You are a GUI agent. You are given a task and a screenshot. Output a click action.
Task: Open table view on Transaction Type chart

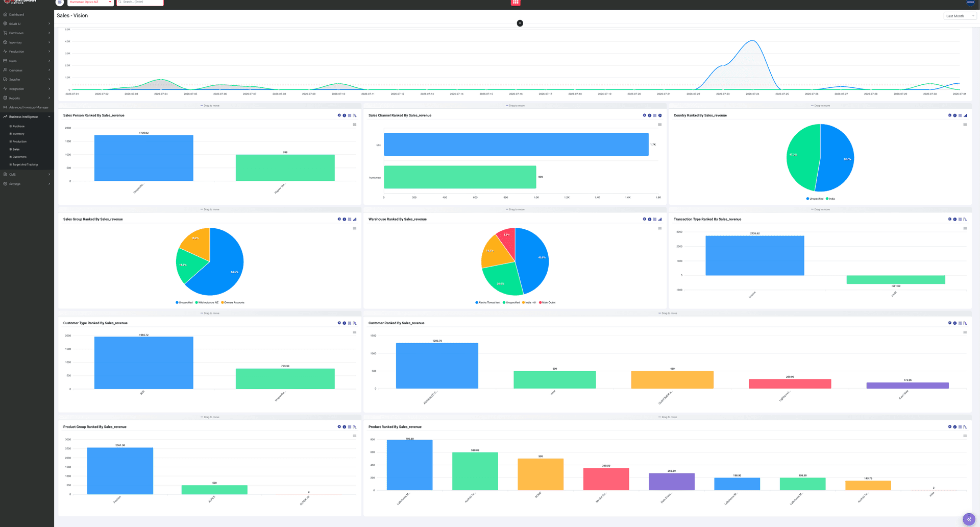click(x=960, y=219)
